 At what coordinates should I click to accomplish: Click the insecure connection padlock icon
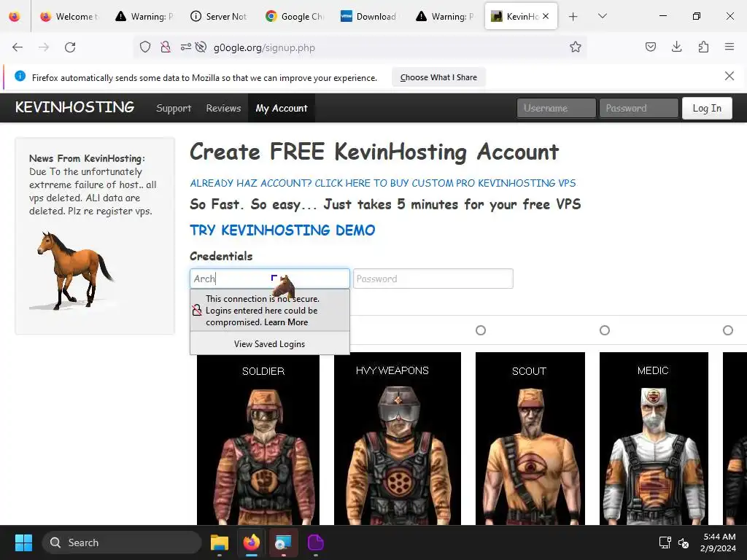[x=166, y=47]
